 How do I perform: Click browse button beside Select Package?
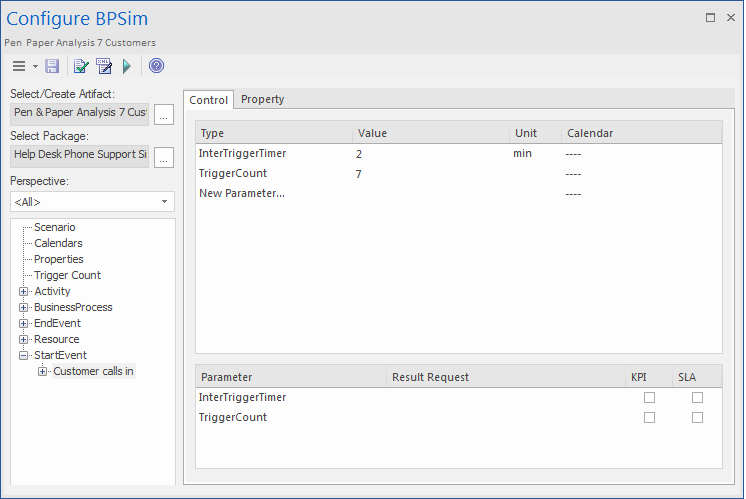[x=164, y=156]
